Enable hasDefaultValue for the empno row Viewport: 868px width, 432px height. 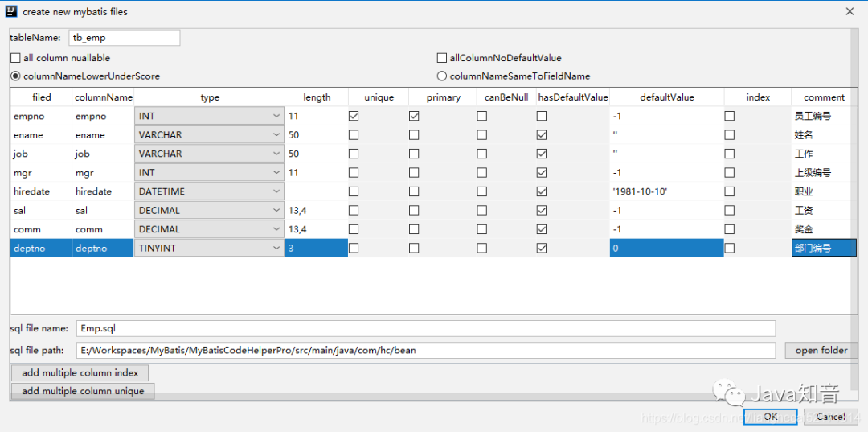point(542,117)
